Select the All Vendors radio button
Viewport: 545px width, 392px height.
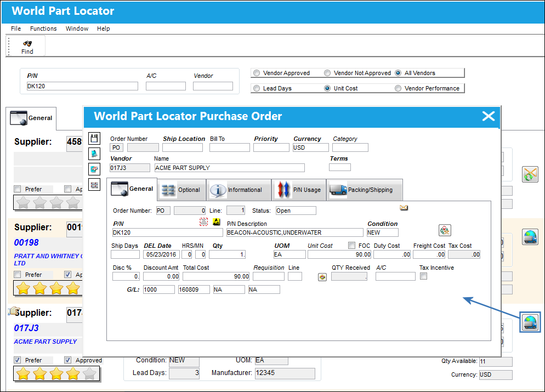pyautogui.click(x=398, y=73)
